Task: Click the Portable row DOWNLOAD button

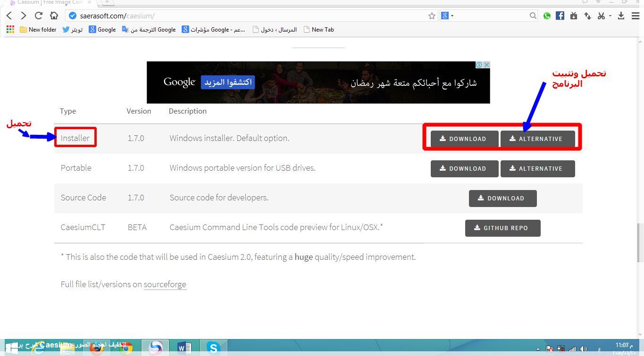Action: click(x=464, y=168)
